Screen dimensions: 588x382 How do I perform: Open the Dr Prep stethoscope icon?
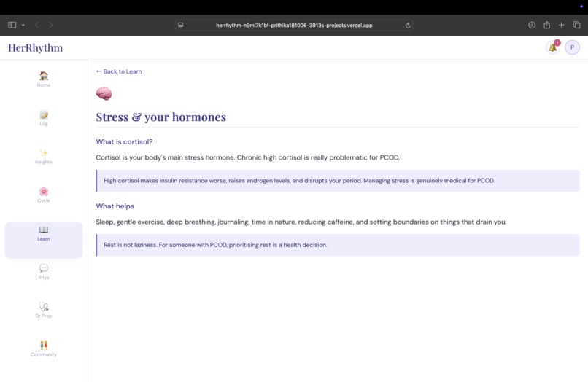(44, 307)
